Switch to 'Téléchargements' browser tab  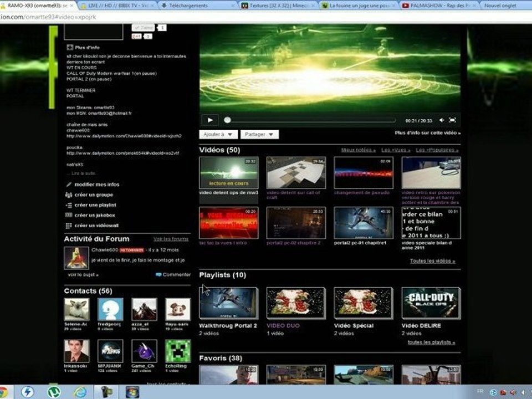point(197,6)
